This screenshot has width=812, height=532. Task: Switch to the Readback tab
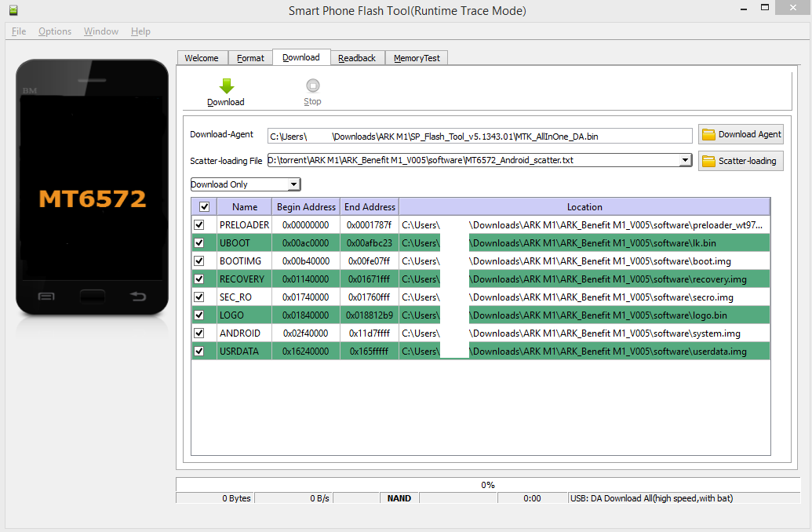[357, 58]
